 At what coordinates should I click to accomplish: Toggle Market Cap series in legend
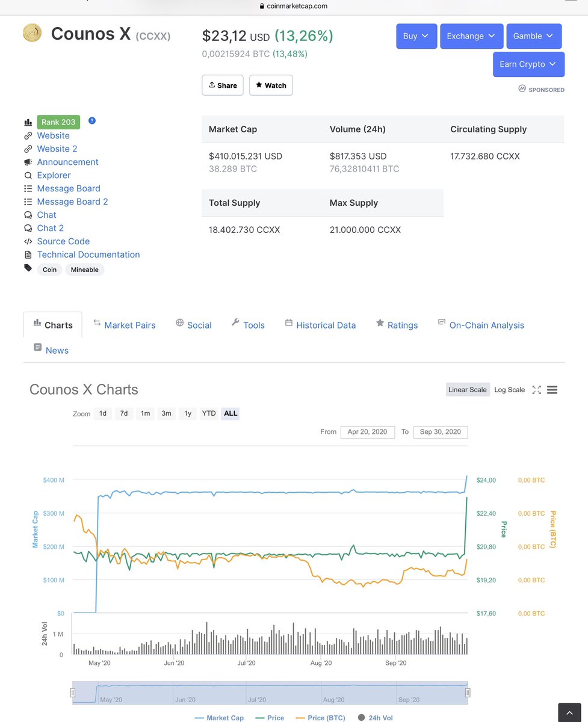(220, 718)
